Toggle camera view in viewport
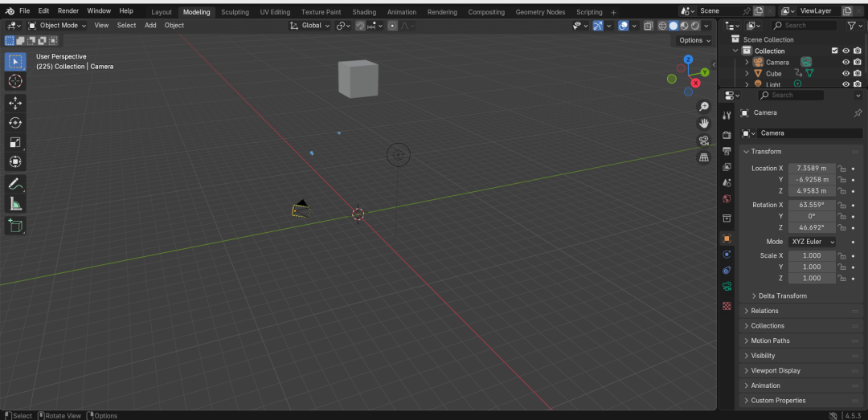Viewport: 868px width, 420px height. [704, 140]
